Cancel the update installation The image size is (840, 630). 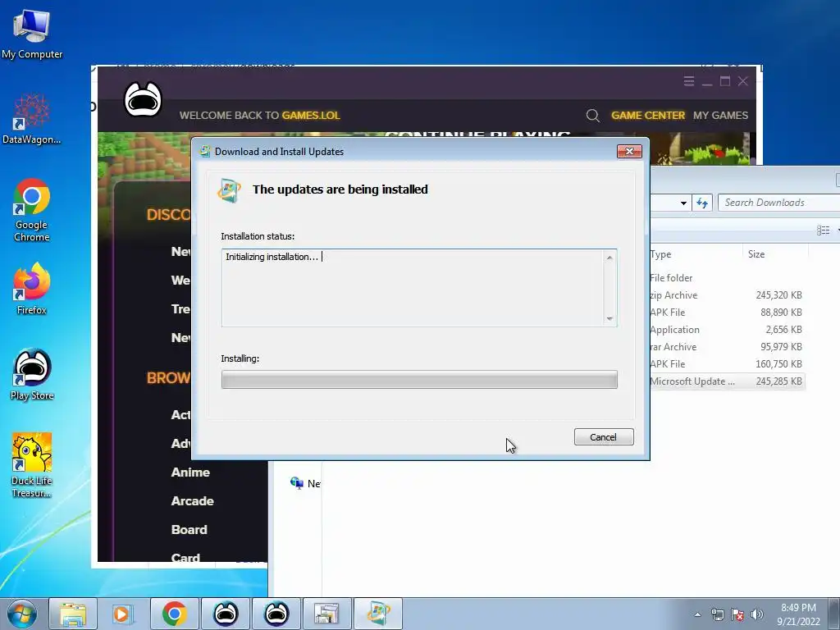coord(603,437)
